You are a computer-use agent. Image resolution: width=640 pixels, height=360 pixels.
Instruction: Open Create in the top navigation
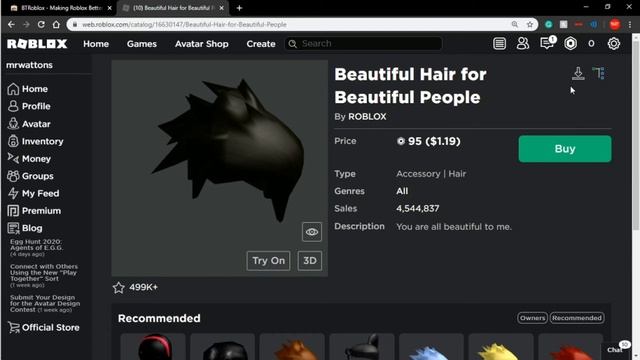pos(261,44)
